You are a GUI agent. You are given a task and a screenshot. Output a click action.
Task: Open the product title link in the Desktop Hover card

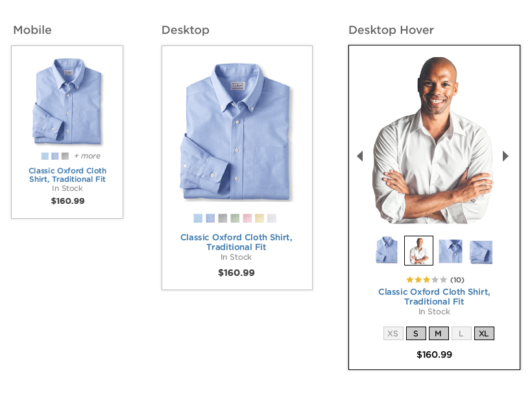click(x=434, y=297)
